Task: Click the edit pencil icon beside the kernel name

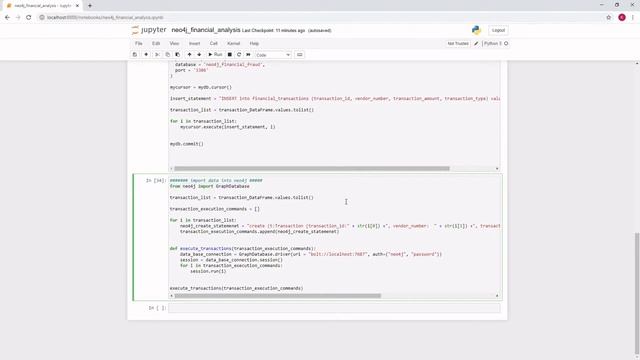Action: (476, 44)
